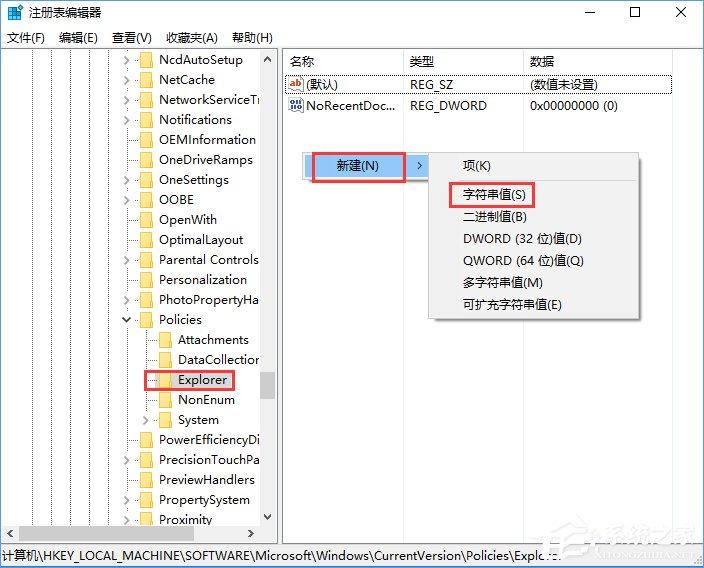Expand the Parental Controls tree node
704x568 pixels.
127,260
